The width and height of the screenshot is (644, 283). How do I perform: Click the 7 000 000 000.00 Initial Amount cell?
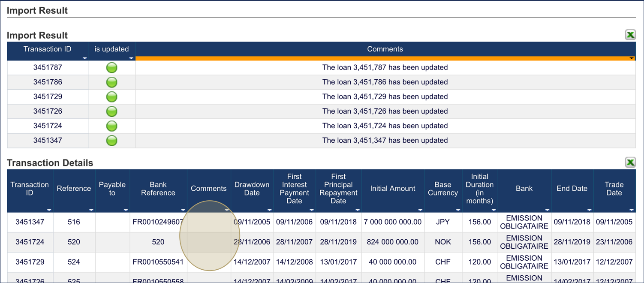click(x=393, y=222)
